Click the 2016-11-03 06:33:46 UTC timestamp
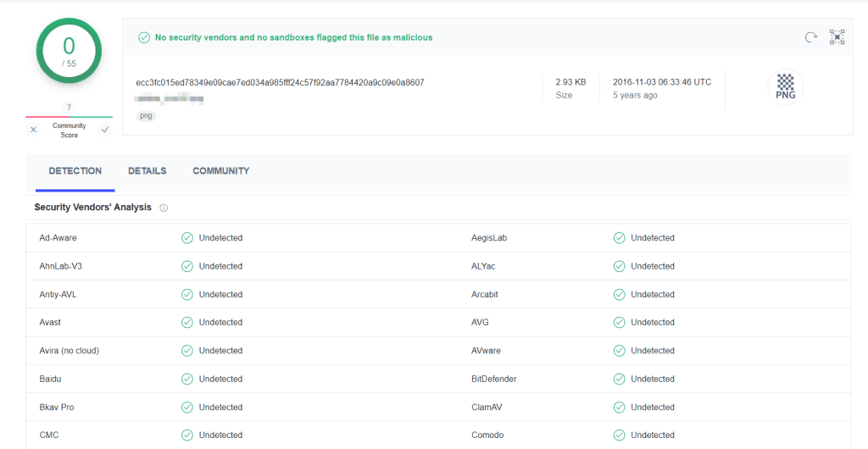This screenshot has width=868, height=449. tap(662, 82)
